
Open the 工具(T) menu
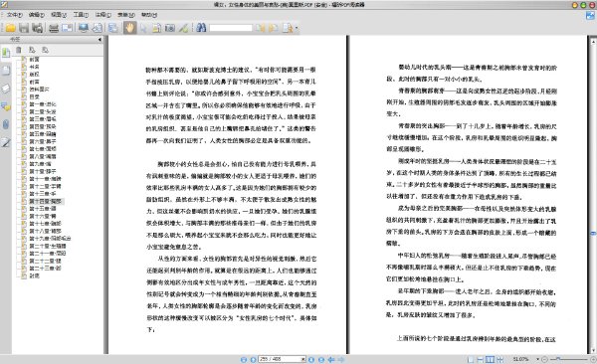click(81, 15)
